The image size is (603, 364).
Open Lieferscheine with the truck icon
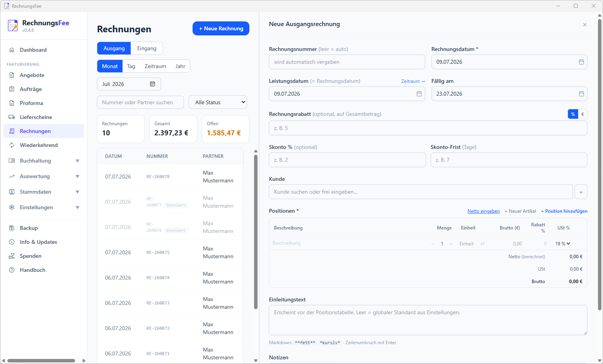(x=44, y=117)
